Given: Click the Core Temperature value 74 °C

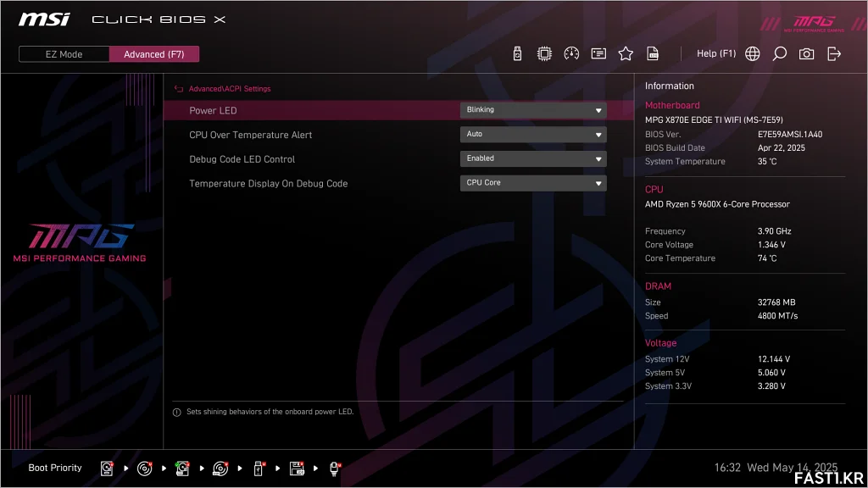Looking at the screenshot, I should coord(767,258).
